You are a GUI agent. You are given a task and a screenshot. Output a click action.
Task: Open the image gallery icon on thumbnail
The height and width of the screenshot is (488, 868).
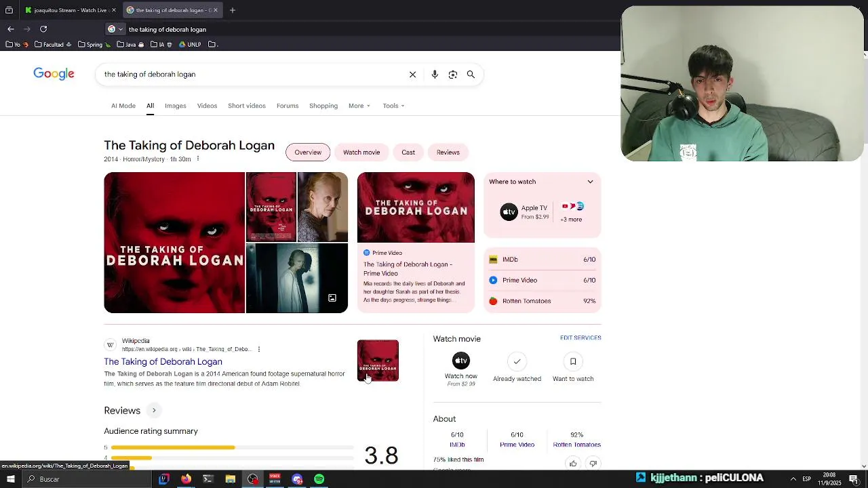coord(332,298)
